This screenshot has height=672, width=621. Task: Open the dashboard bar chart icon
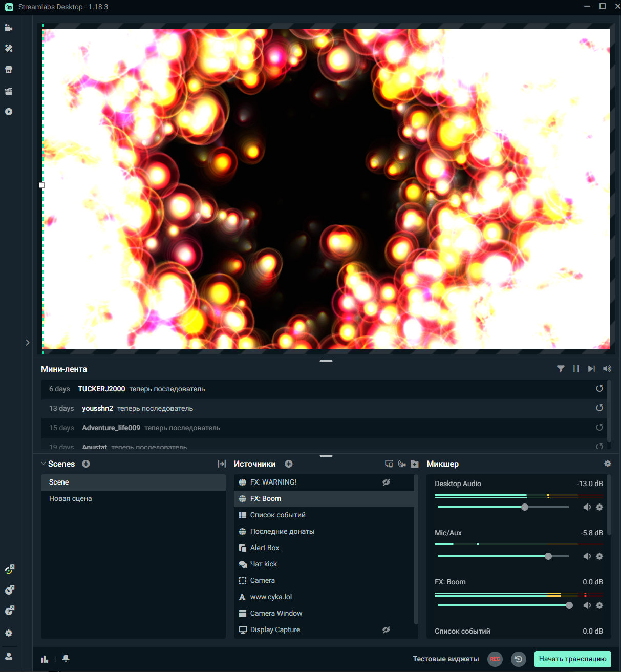[45, 659]
